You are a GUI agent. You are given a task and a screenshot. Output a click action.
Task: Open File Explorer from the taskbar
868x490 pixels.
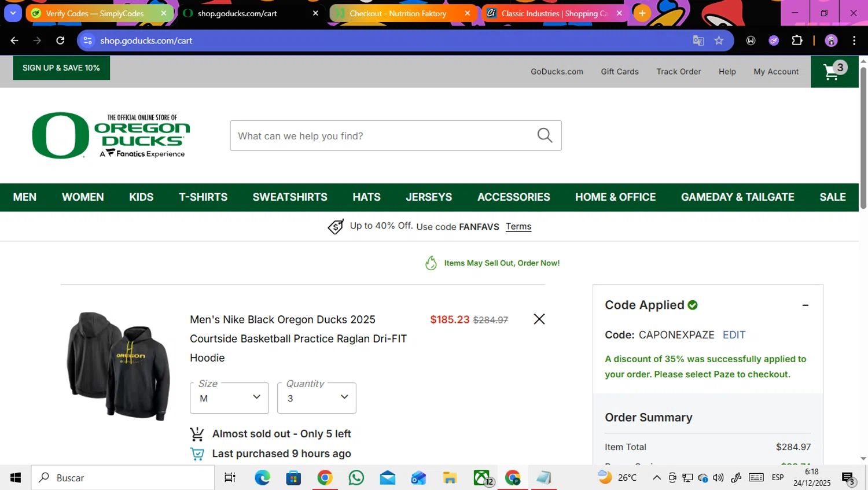[x=450, y=478]
